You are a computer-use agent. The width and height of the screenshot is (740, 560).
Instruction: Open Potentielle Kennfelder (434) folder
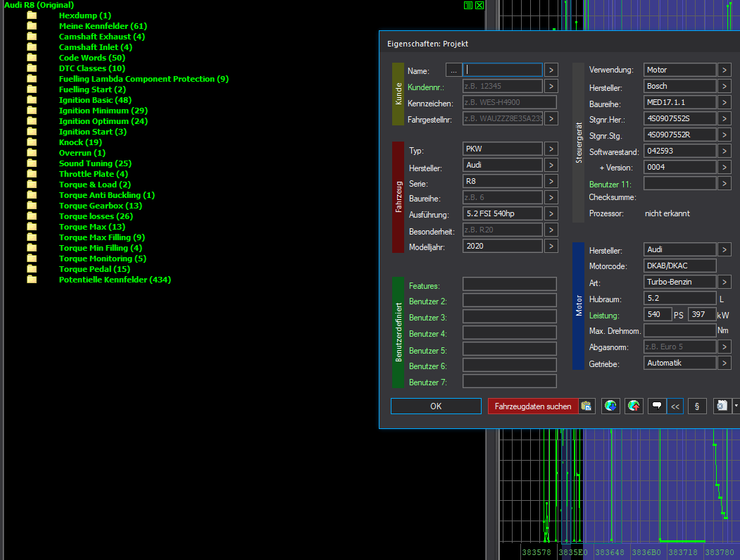115,280
